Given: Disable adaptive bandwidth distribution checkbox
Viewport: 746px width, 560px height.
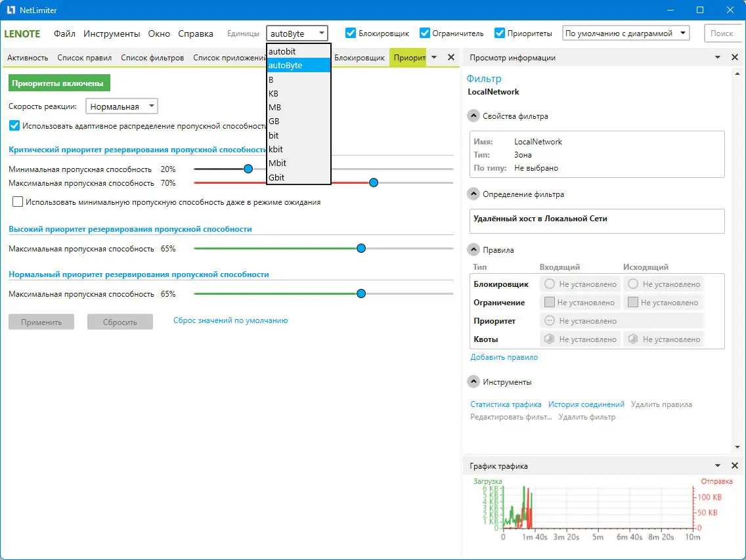Looking at the screenshot, I should [14, 125].
